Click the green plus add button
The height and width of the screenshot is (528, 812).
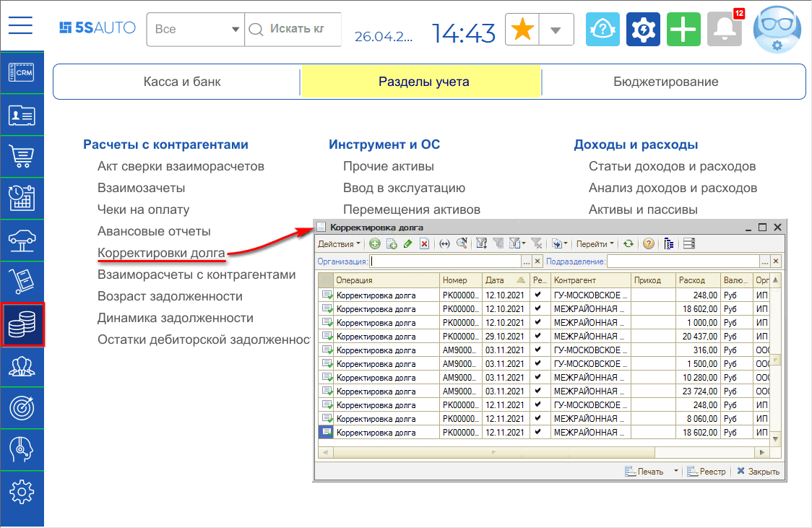point(683,30)
